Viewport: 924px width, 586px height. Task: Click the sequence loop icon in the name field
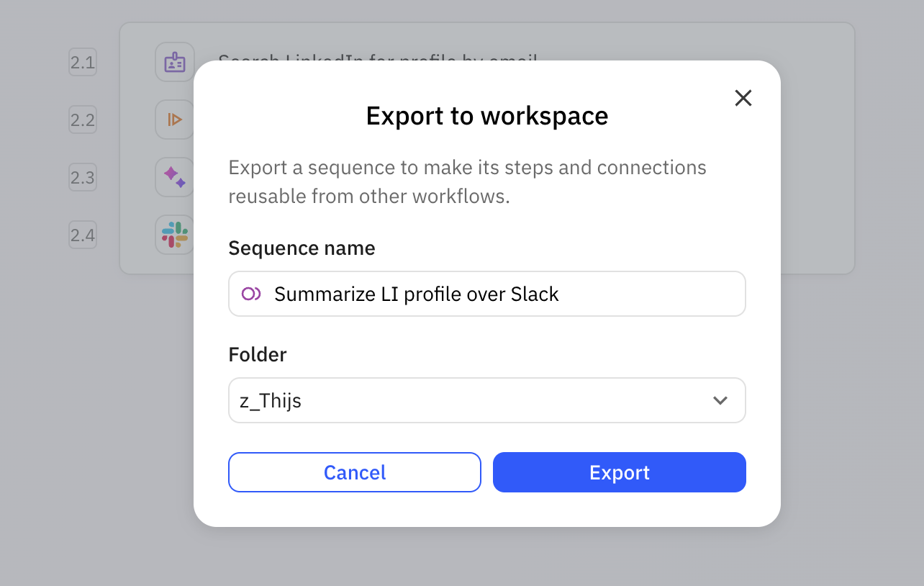[250, 294]
